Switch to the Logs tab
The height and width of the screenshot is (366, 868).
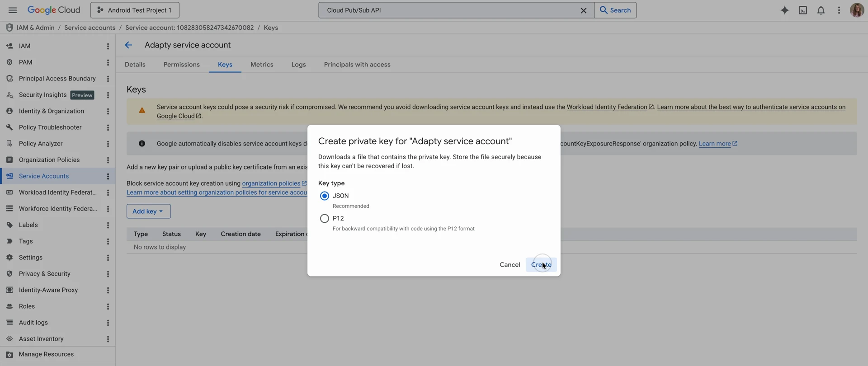tap(298, 65)
